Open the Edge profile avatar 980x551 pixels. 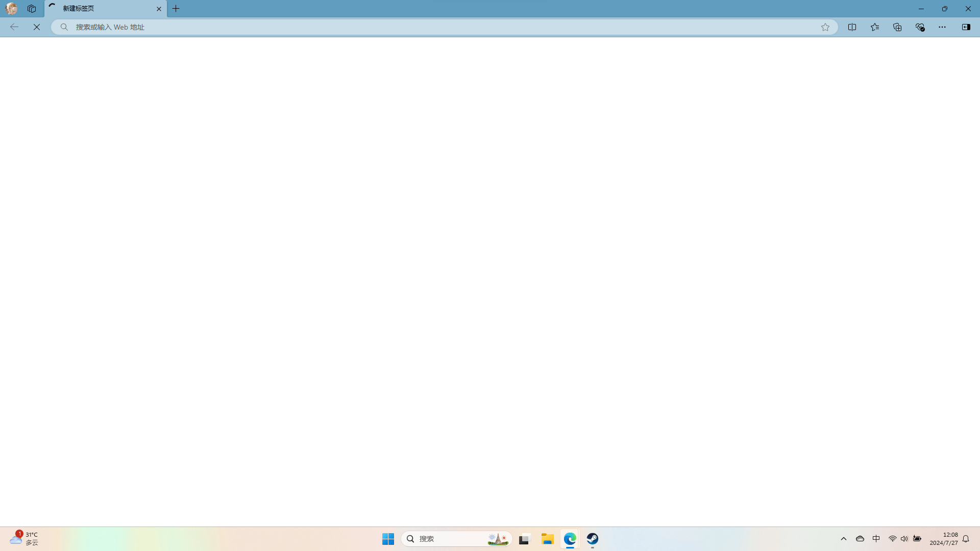(x=11, y=9)
